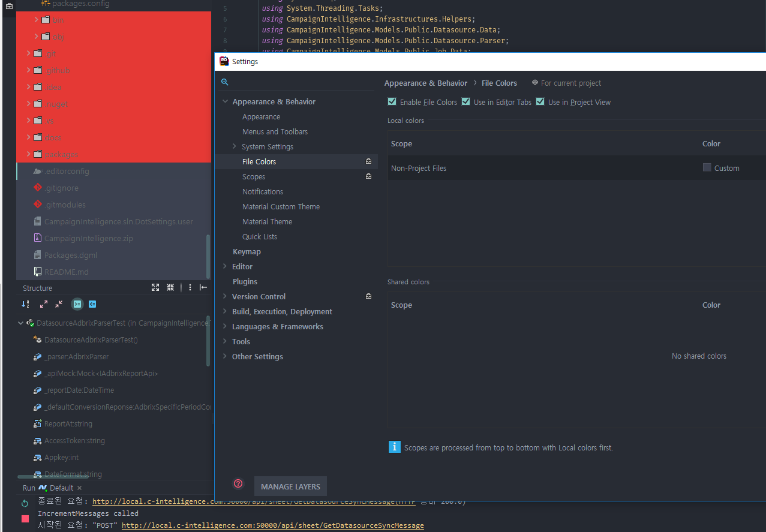
Task: Click the project-level icon beside Scopes
Action: [x=368, y=176]
